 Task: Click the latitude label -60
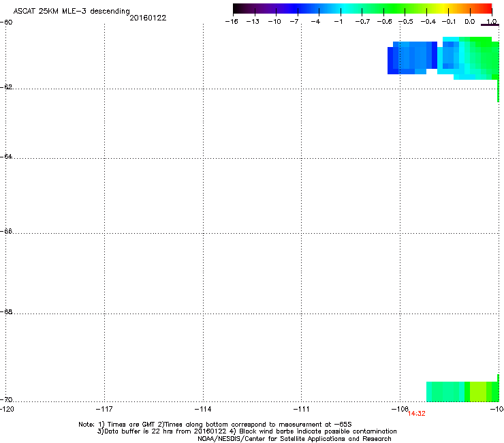click(6, 22)
